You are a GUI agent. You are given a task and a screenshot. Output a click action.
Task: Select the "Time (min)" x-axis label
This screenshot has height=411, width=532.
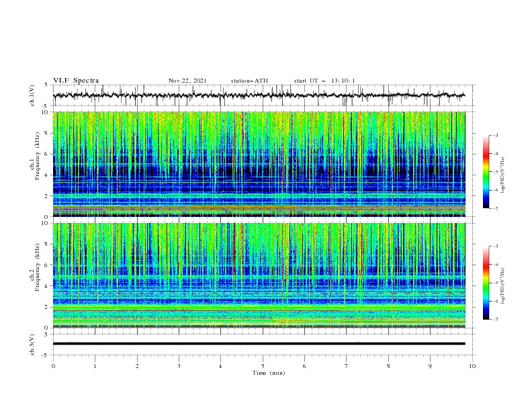[x=269, y=373]
